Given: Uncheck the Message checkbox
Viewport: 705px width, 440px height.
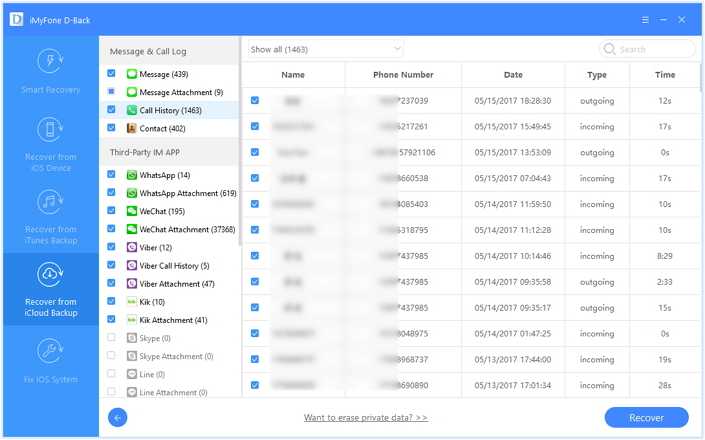Looking at the screenshot, I should pos(112,74).
